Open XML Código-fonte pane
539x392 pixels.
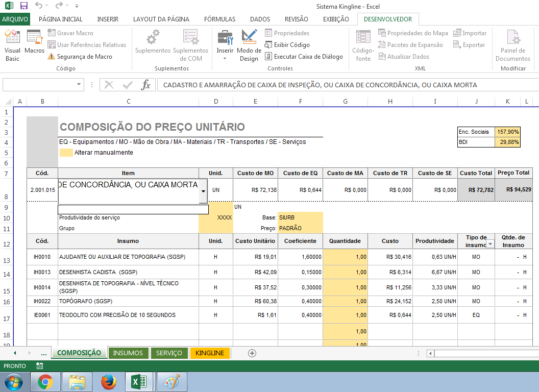pyautogui.click(x=363, y=46)
